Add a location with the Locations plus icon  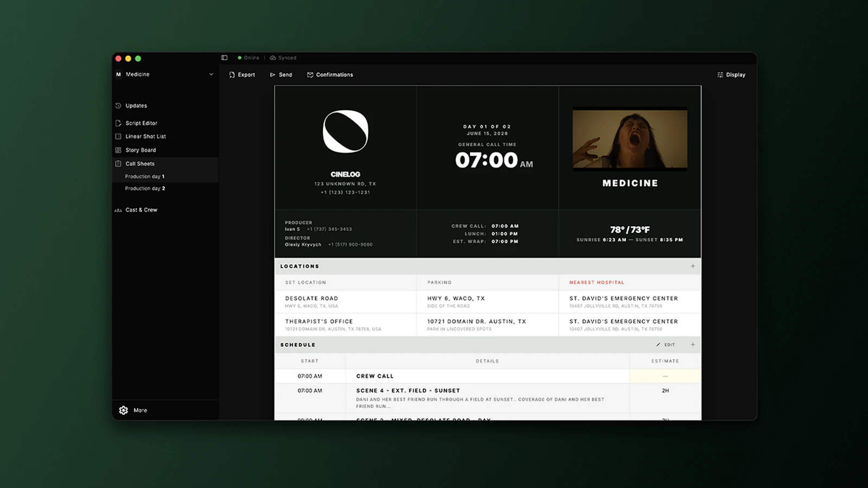point(693,266)
